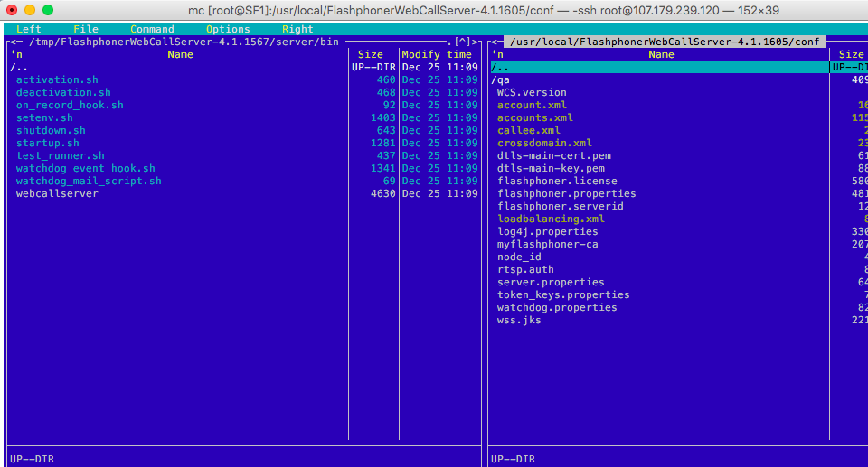This screenshot has height=467, width=868.
Task: Sort right panel by Name column header
Action: [x=662, y=55]
